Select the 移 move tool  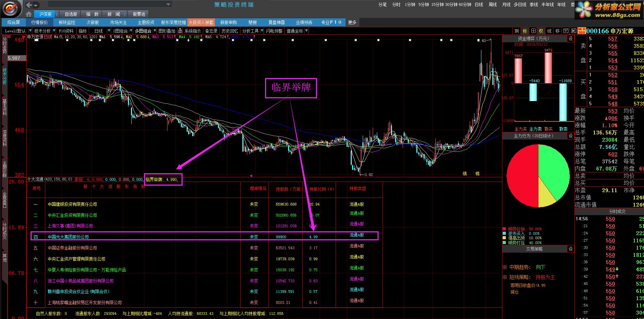[557, 31]
